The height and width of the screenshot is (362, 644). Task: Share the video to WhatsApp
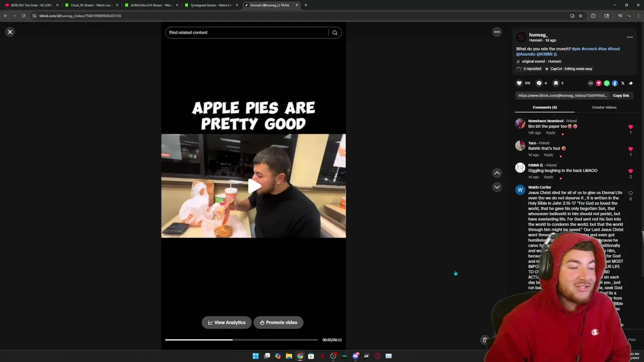607,83
